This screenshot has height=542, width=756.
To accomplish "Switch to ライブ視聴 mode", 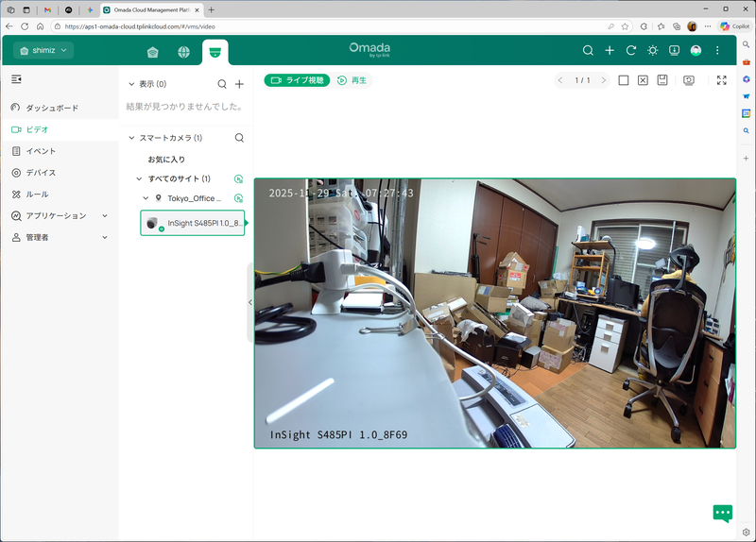I will tap(297, 80).
